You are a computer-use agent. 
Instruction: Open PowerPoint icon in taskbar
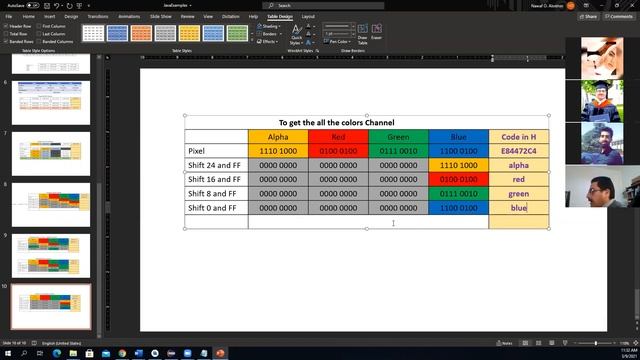pos(220,353)
